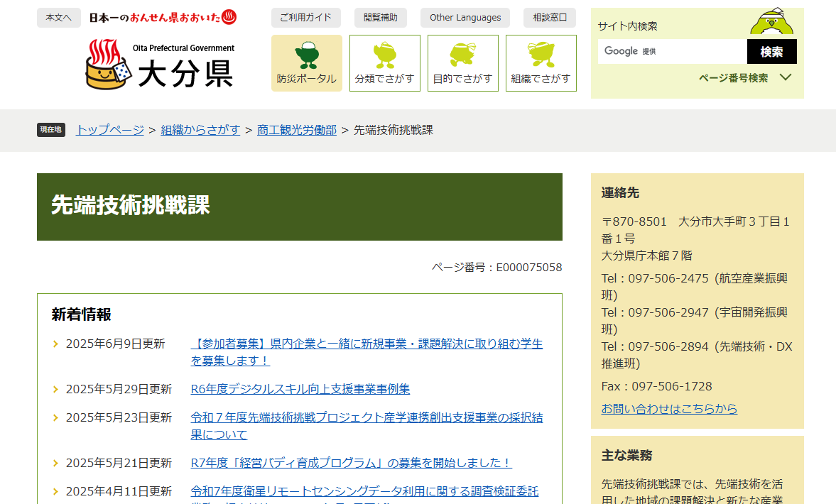The height and width of the screenshot is (504, 836).
Task: Click the 2025年5月21日更新 date text
Action: pyautogui.click(x=119, y=463)
